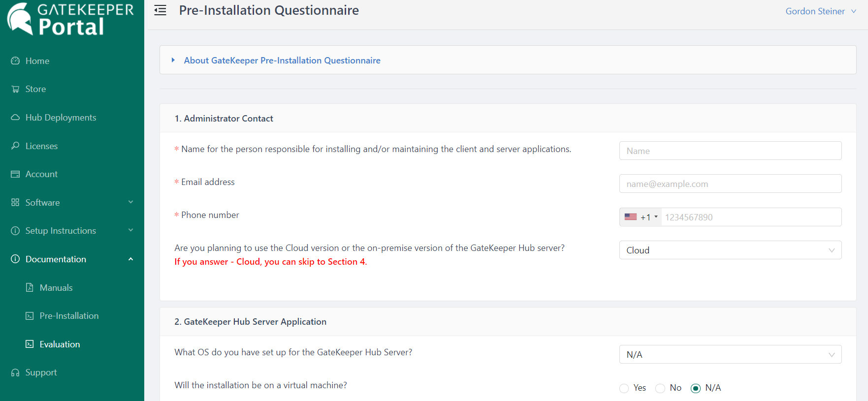Click the Home dashboard icon
The width and height of the screenshot is (868, 401).
[x=15, y=61]
